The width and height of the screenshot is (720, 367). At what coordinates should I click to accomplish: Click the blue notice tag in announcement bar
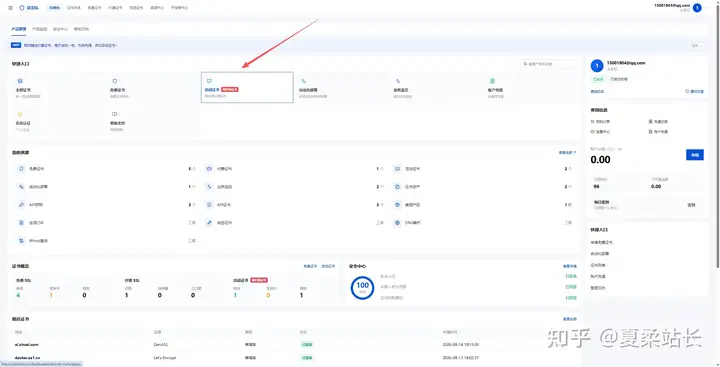[16, 45]
